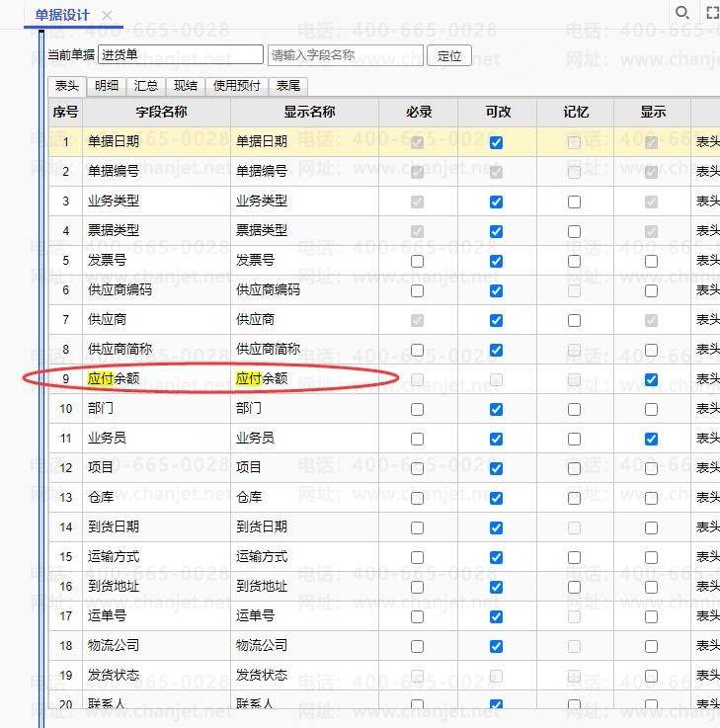The image size is (720, 728).
Task: Toggle 可改 checkbox for 供应商
Action: click(x=496, y=320)
